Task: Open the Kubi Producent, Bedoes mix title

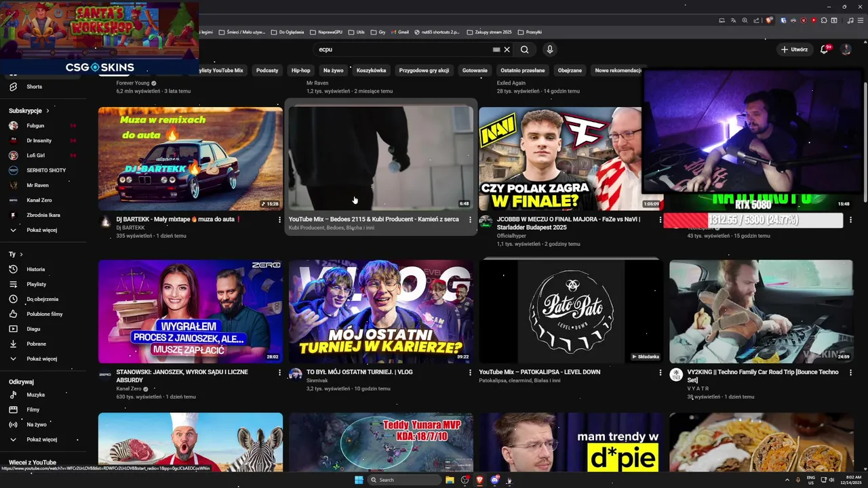Action: point(374,220)
